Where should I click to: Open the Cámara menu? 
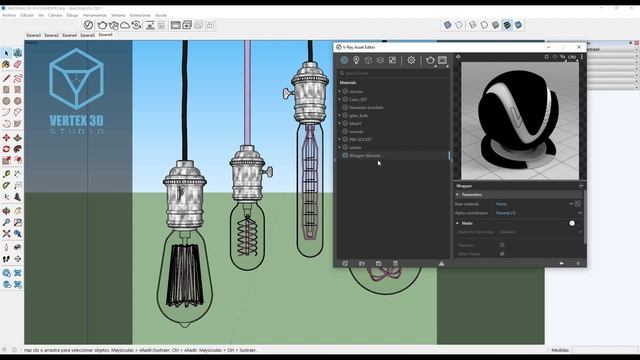pyautogui.click(x=55, y=15)
